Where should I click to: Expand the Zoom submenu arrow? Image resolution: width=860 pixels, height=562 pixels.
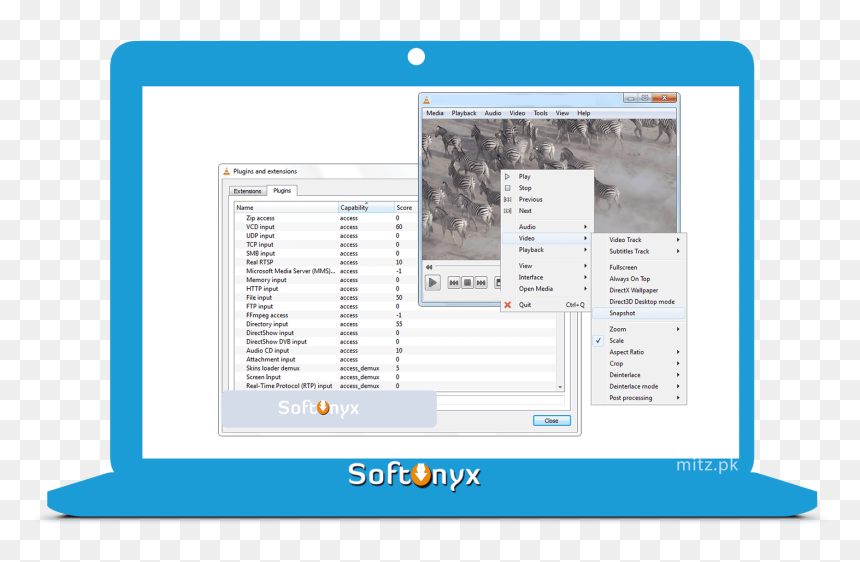[678, 329]
